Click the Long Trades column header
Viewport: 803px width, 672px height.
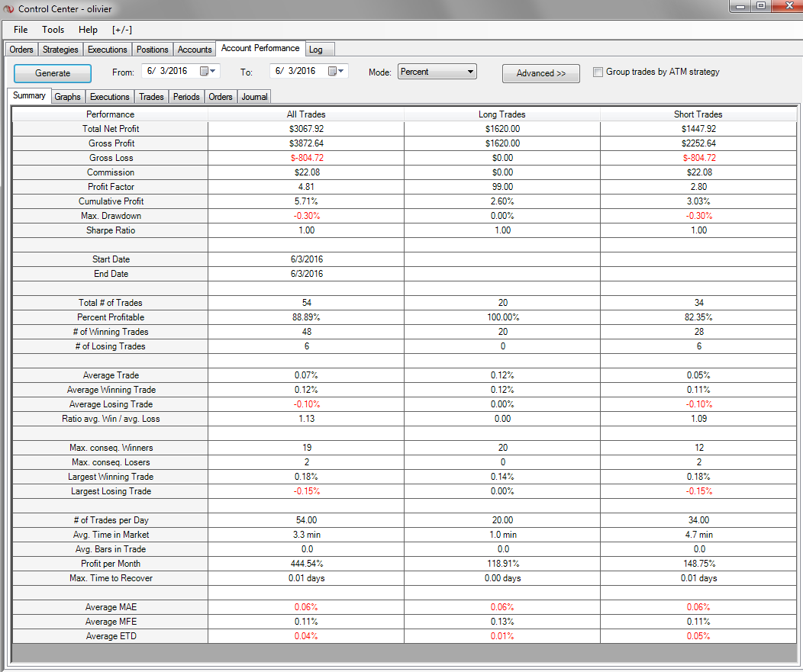tap(502, 114)
